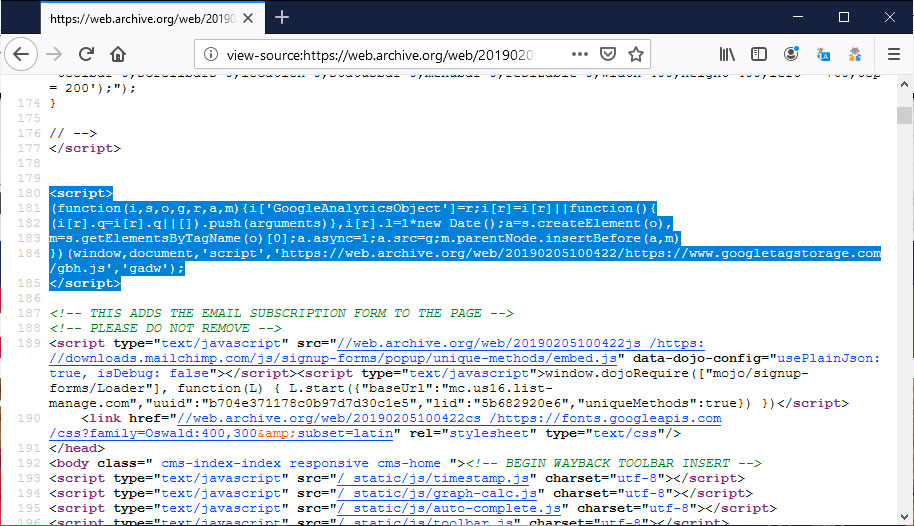Click the 'BEGIN WAYBACK TOOLBAR INSERT' comment

(x=614, y=463)
